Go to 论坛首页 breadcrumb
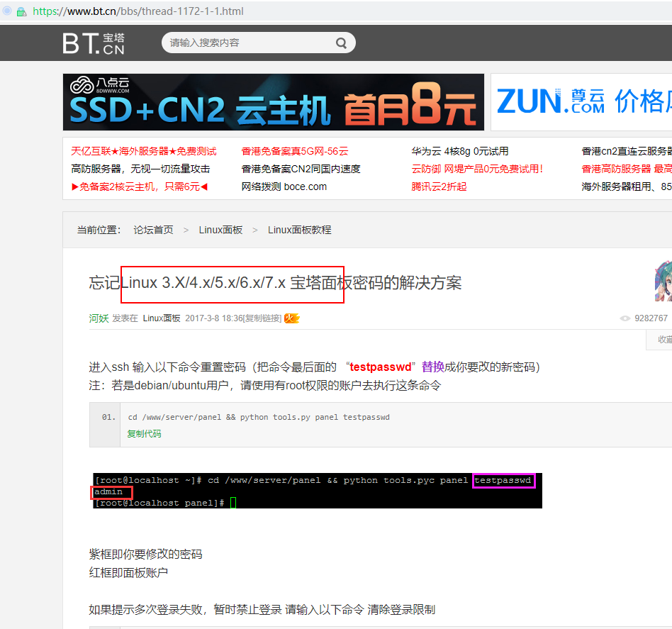 [153, 230]
